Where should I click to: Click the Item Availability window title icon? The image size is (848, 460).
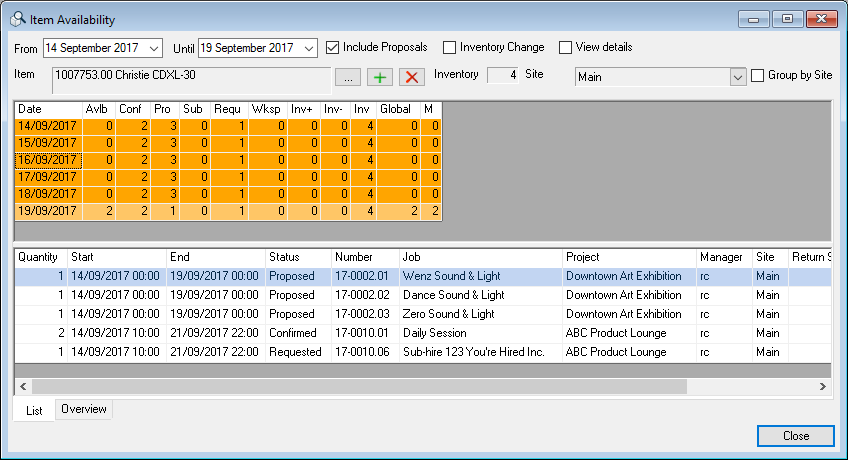(x=17, y=19)
